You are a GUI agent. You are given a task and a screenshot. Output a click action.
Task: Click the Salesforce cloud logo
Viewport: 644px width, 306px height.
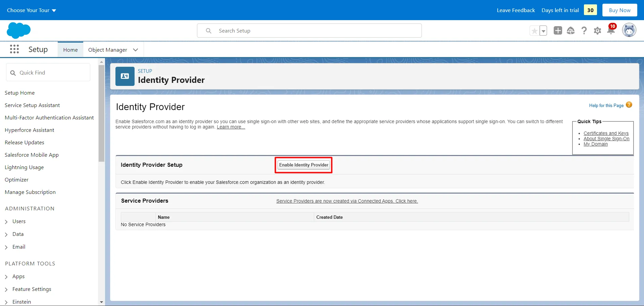(x=18, y=31)
